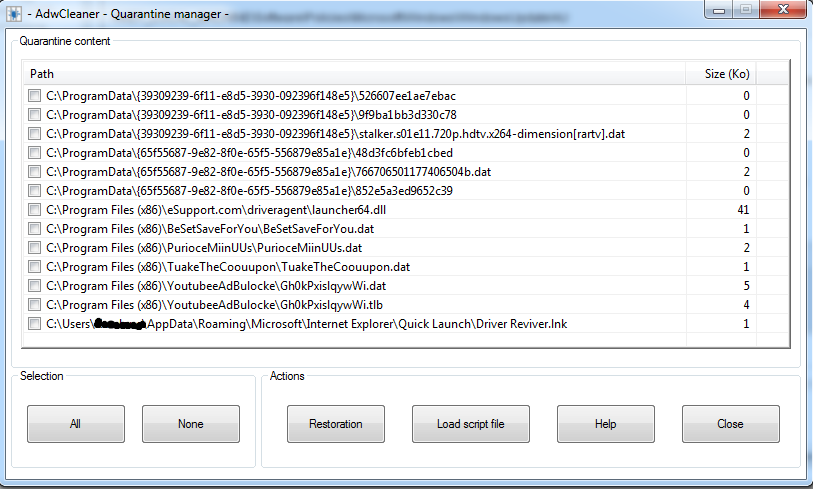813x489 pixels.
Task: Select the 48d3fc6bfeb1cbed path text
Action: (249, 153)
